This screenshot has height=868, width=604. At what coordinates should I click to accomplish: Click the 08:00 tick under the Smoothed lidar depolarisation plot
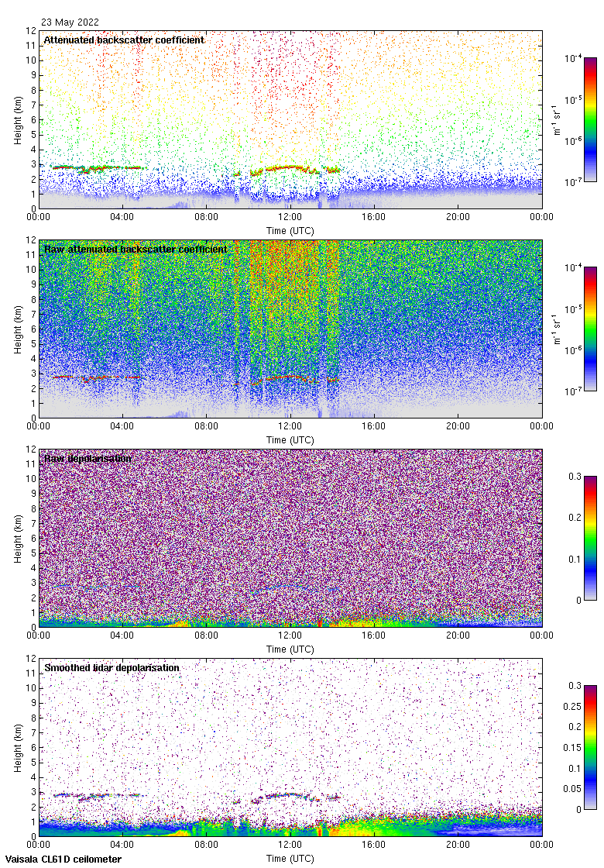(206, 845)
